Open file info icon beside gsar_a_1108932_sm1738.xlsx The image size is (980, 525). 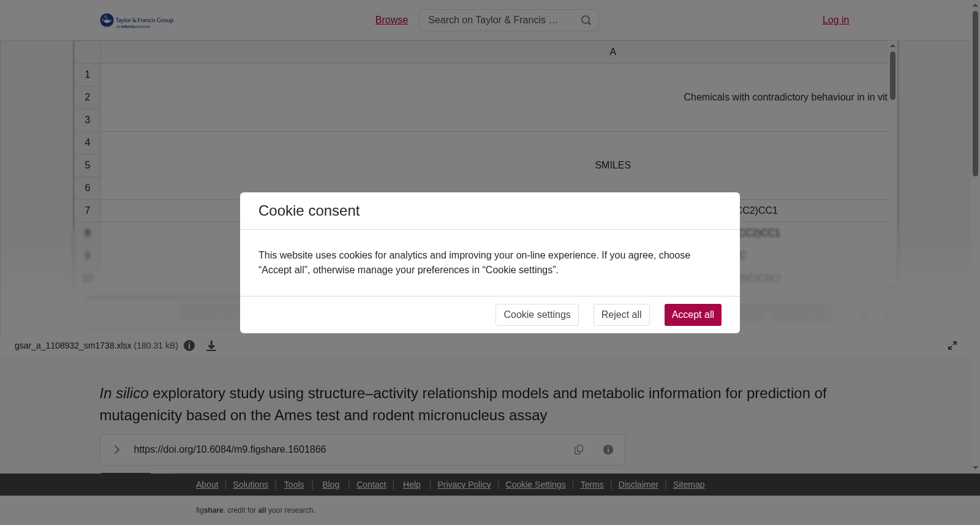pos(189,346)
